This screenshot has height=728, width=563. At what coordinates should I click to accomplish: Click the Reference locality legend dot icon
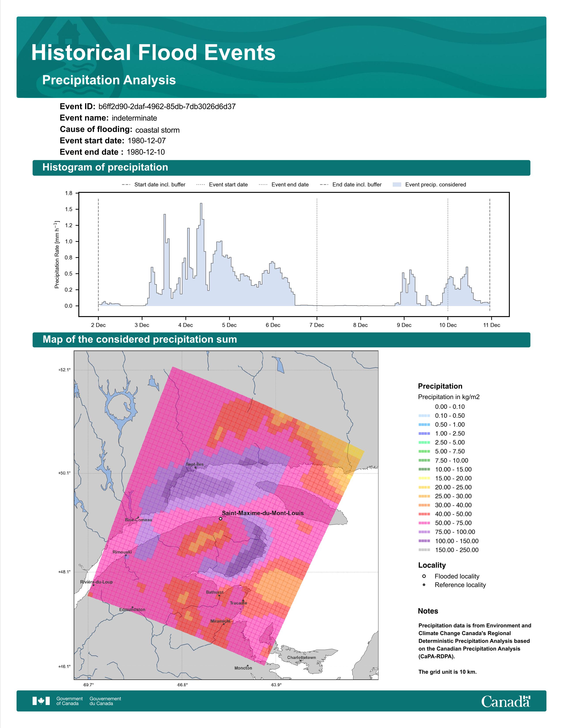coord(424,585)
